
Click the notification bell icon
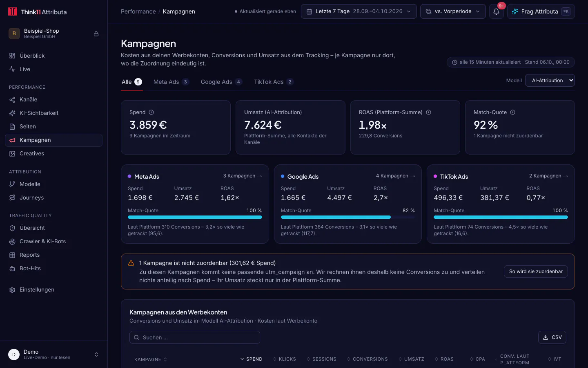tap(496, 11)
